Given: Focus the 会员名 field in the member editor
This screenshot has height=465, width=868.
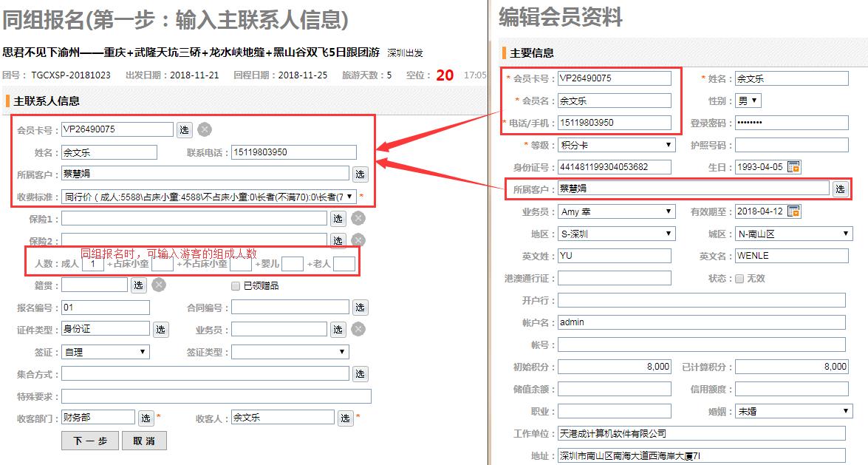Looking at the screenshot, I should tap(615, 101).
